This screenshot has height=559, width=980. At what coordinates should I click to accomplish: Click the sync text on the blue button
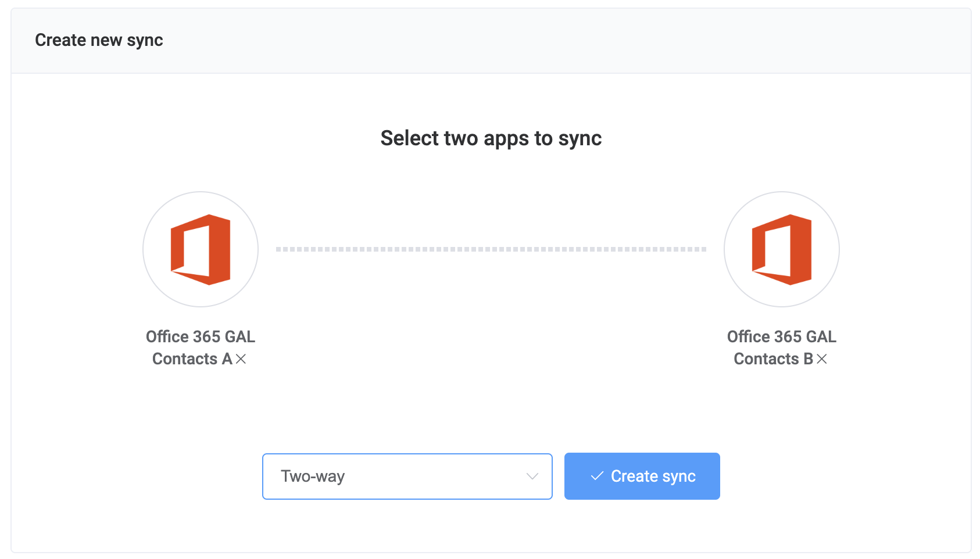coord(679,476)
